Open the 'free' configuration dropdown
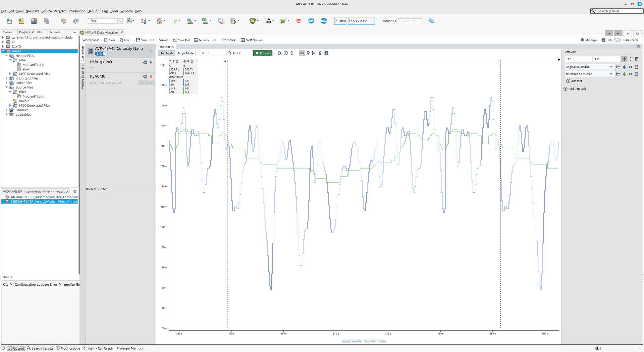 (120, 21)
